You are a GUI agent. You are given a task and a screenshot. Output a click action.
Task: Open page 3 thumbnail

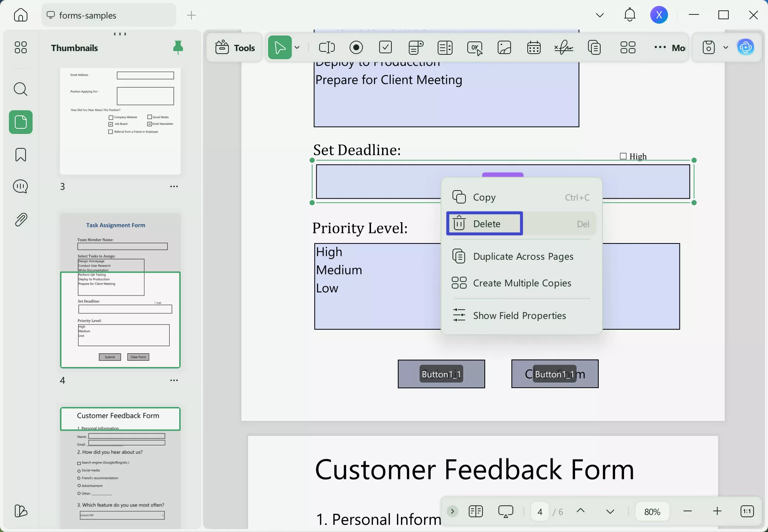pyautogui.click(x=120, y=121)
